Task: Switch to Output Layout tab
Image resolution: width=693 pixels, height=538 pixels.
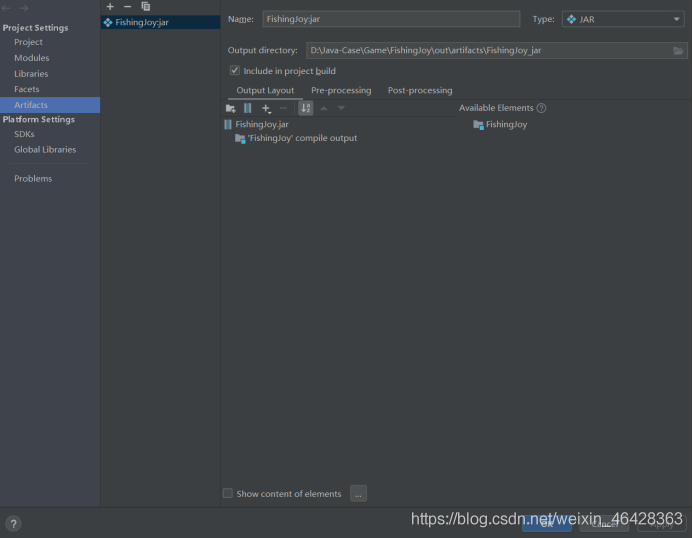Action: pos(265,90)
